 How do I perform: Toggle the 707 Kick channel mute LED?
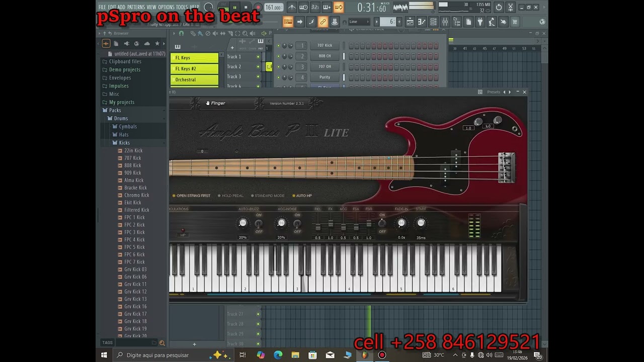pos(278,45)
